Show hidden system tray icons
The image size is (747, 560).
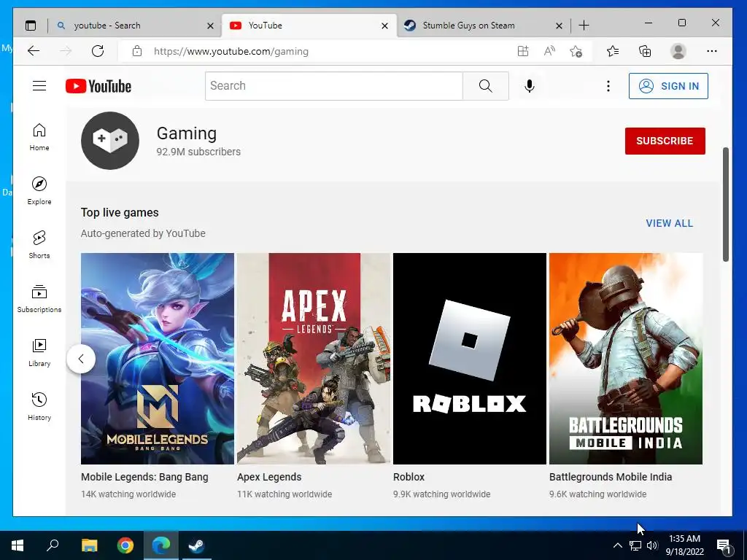pyautogui.click(x=617, y=545)
